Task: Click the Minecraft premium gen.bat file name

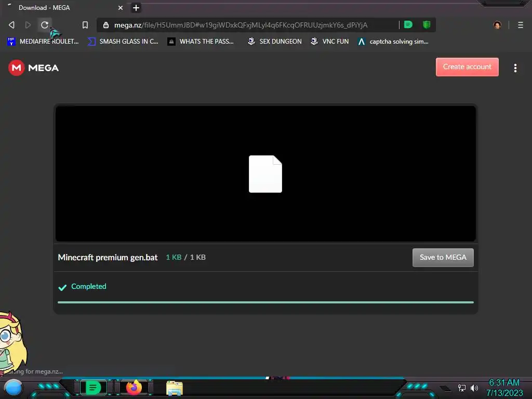Action: (108, 258)
